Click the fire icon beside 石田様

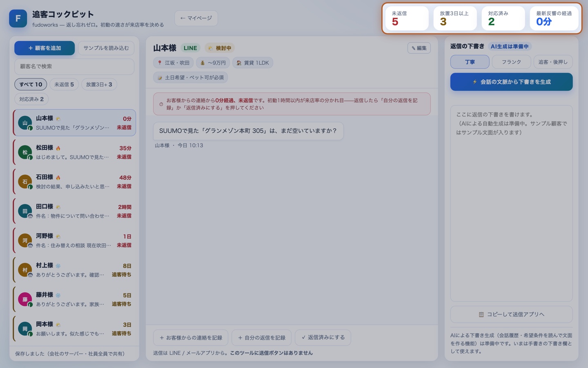click(x=58, y=177)
